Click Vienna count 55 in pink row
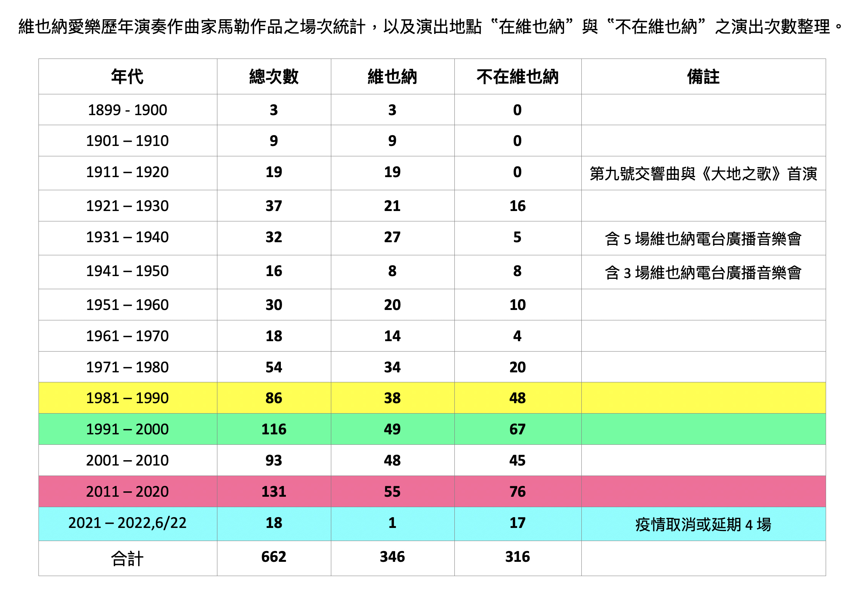868x593 pixels. [x=392, y=491]
